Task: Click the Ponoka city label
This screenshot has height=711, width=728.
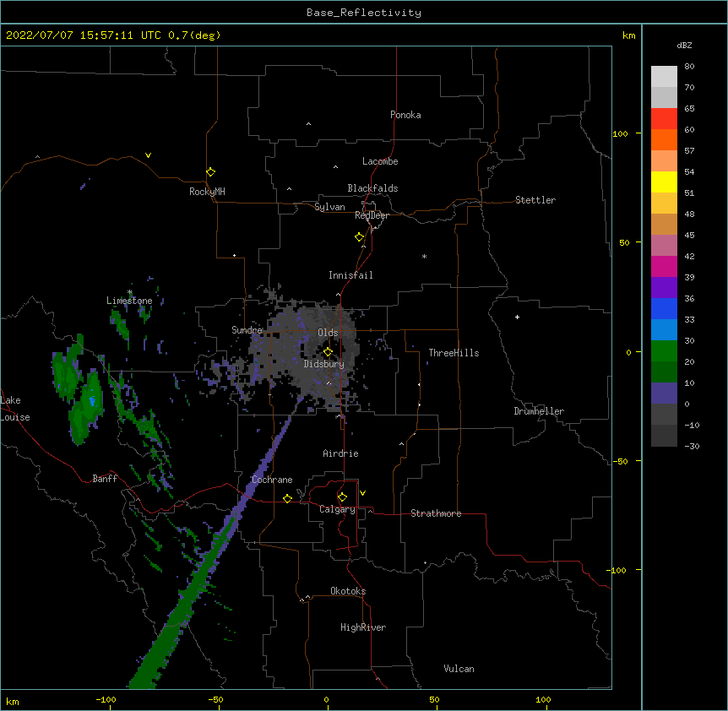Action: [x=405, y=115]
